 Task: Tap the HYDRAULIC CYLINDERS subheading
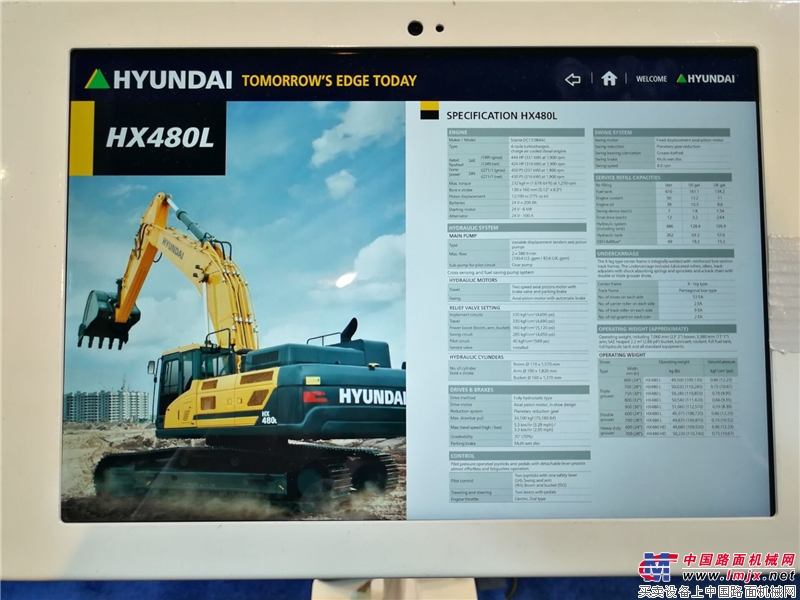(x=477, y=357)
